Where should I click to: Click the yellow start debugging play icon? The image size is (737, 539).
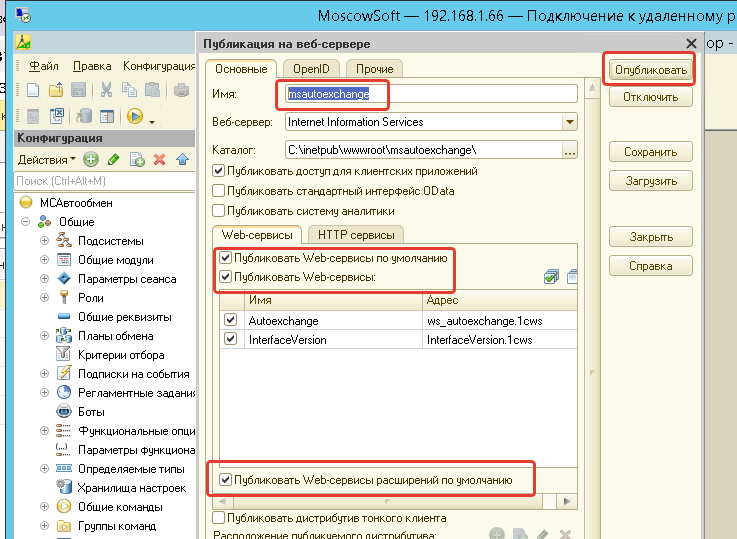click(135, 116)
